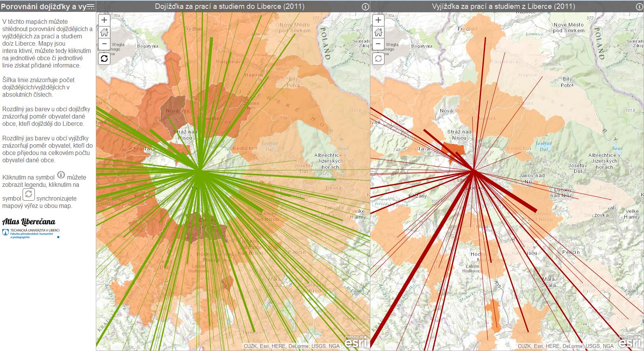Select the 'Vyjížďka za prací a studiem z Liberce' header
644x351 pixels.
coord(503,6)
